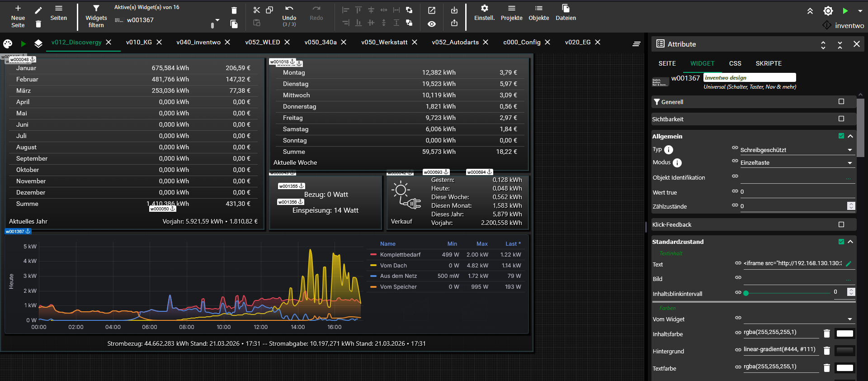Click the Undo arrow icon
868x381 pixels.
coord(289,9)
